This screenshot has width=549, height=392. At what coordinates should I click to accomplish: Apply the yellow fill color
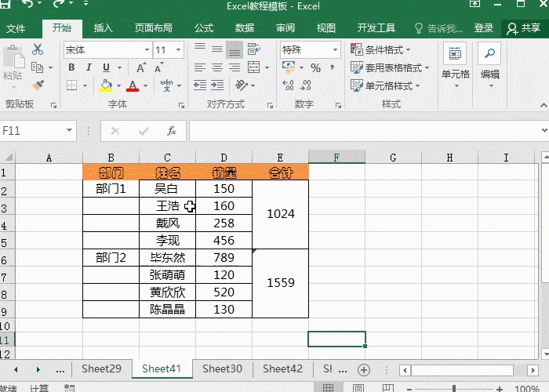coord(106,85)
